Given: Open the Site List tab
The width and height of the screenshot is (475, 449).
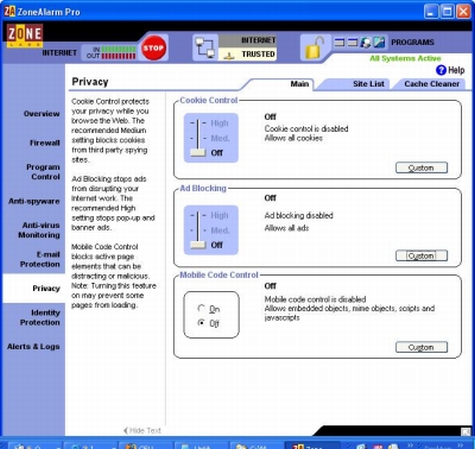Looking at the screenshot, I should coord(368,84).
